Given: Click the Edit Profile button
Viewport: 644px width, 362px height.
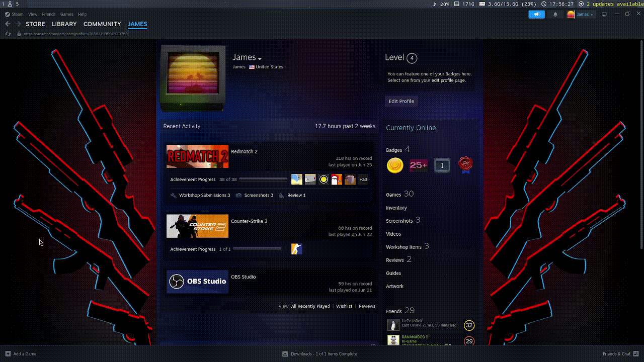Looking at the screenshot, I should [401, 101].
